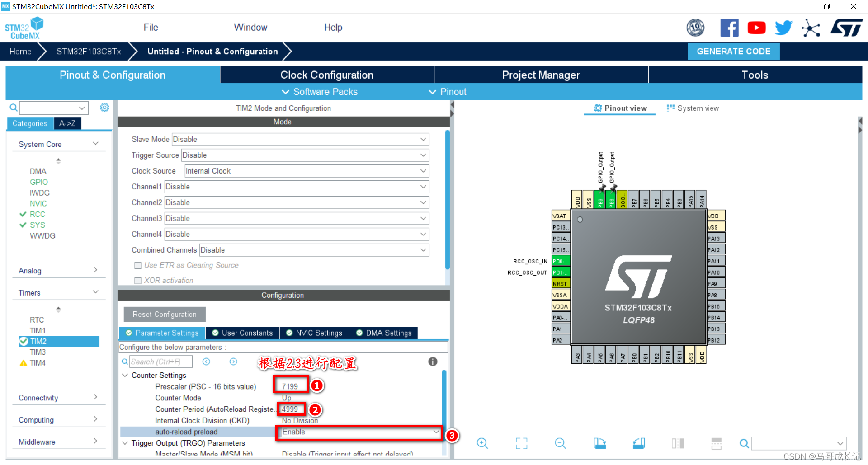Open Combined Channels dropdown

click(x=314, y=250)
